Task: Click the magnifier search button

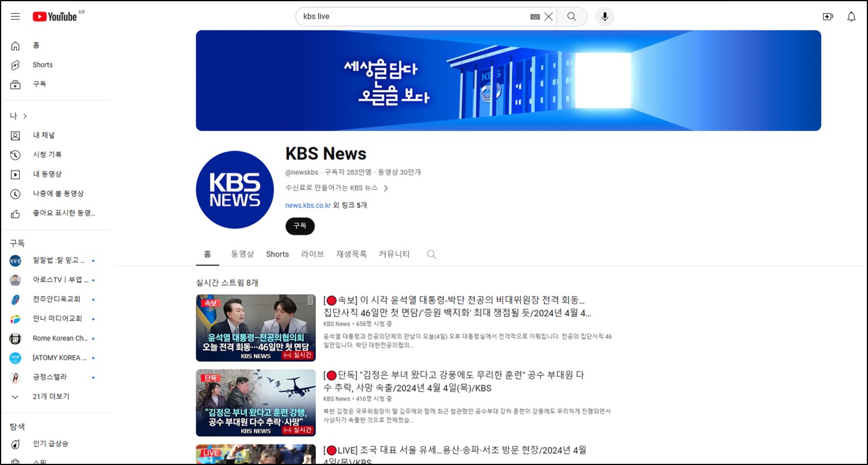Action: click(571, 17)
